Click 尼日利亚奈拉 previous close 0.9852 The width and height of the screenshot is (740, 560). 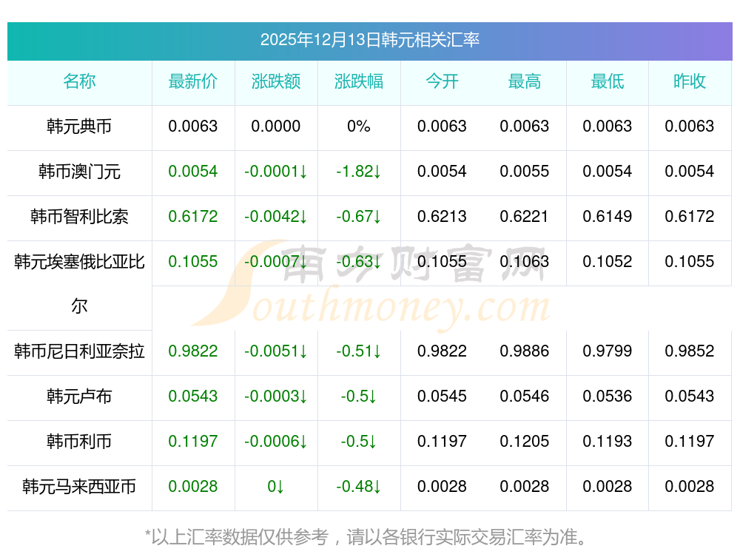(690, 351)
